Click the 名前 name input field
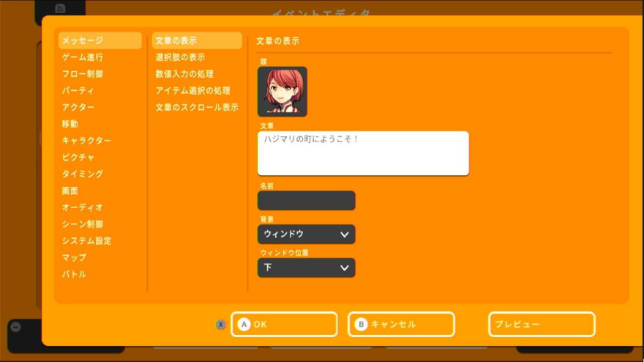 point(307,201)
